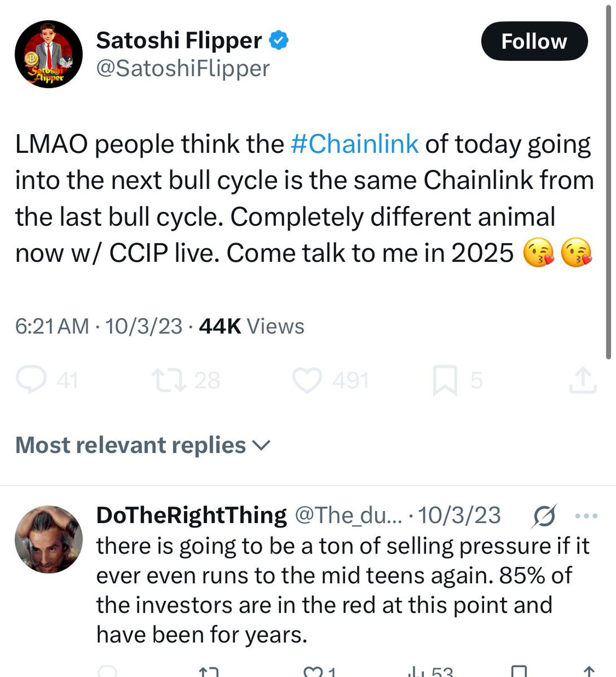Viewport: 616px width, 677px height.
Task: Click the Follow button
Action: pyautogui.click(x=534, y=41)
